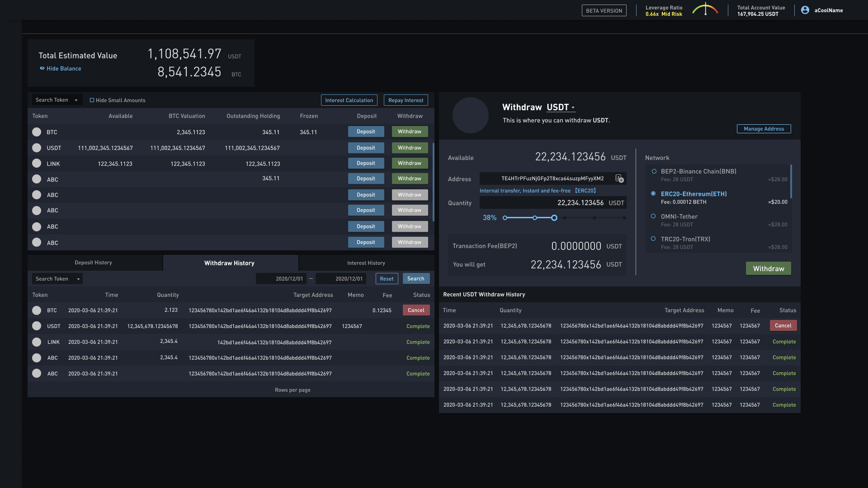This screenshot has width=868, height=488.
Task: Click the large circular coin icon beside Withdraw USDT
Action: point(470,115)
